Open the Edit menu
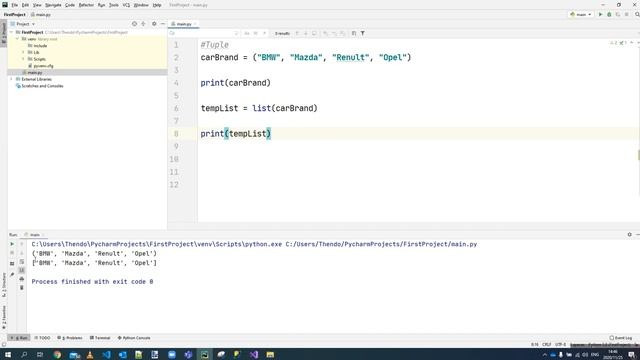The height and width of the screenshot is (360, 640). [x=25, y=5]
